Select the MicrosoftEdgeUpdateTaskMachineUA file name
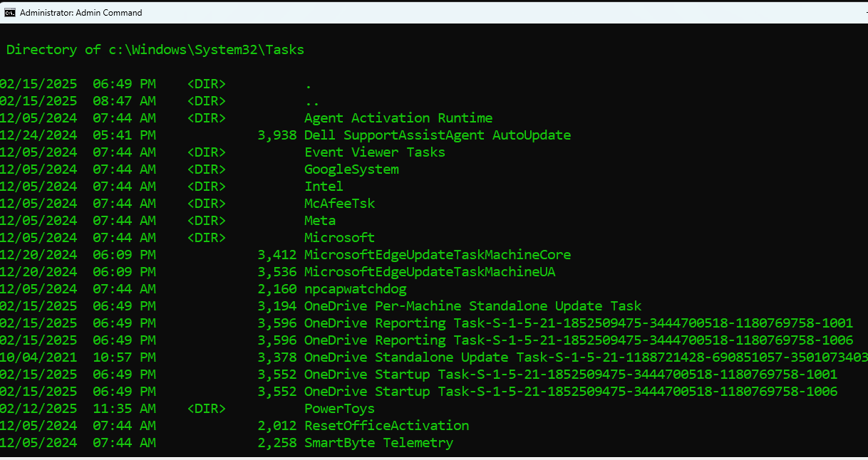Screen dimensions: 868x460 tap(430, 272)
